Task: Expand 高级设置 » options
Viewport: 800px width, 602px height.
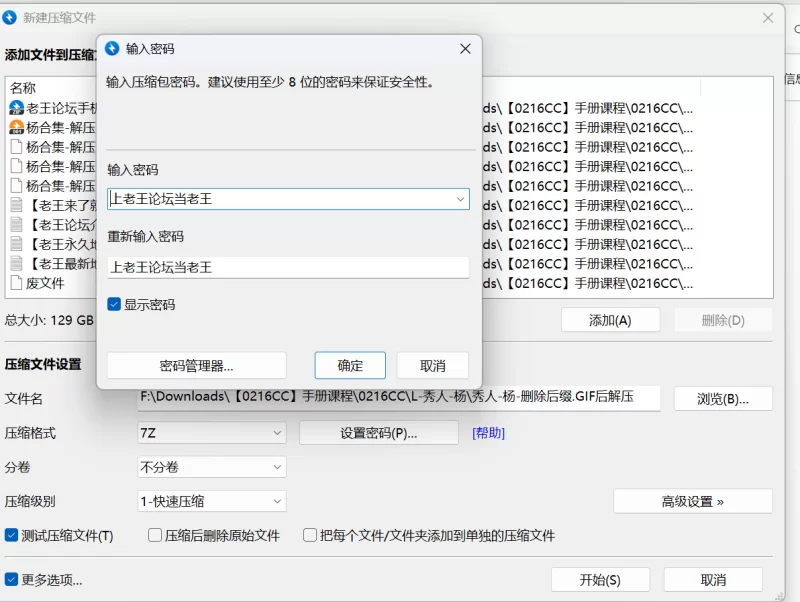Action: [692, 501]
